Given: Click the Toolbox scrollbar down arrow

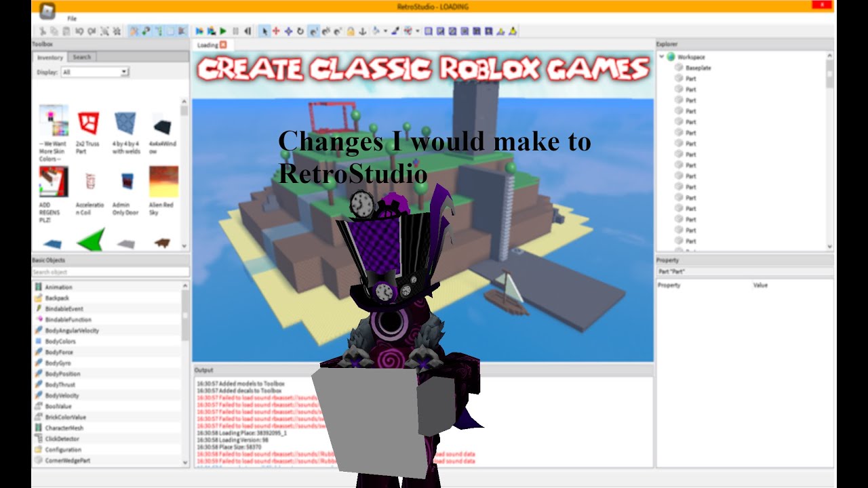Looking at the screenshot, I should tap(184, 245).
